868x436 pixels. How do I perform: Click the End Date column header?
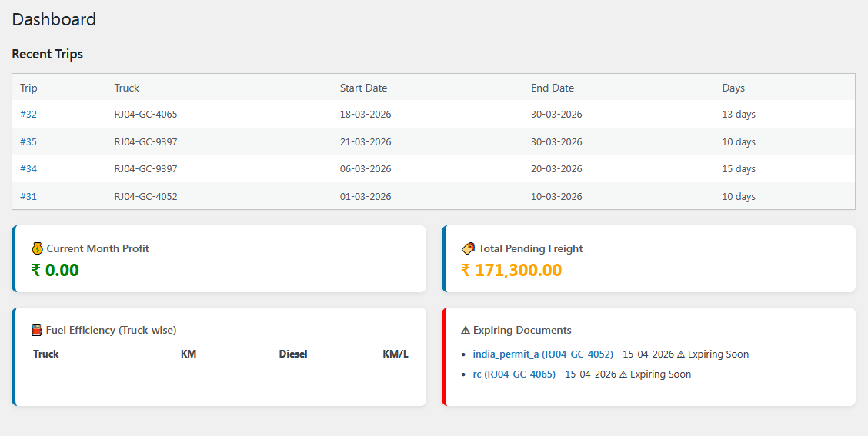pos(553,88)
